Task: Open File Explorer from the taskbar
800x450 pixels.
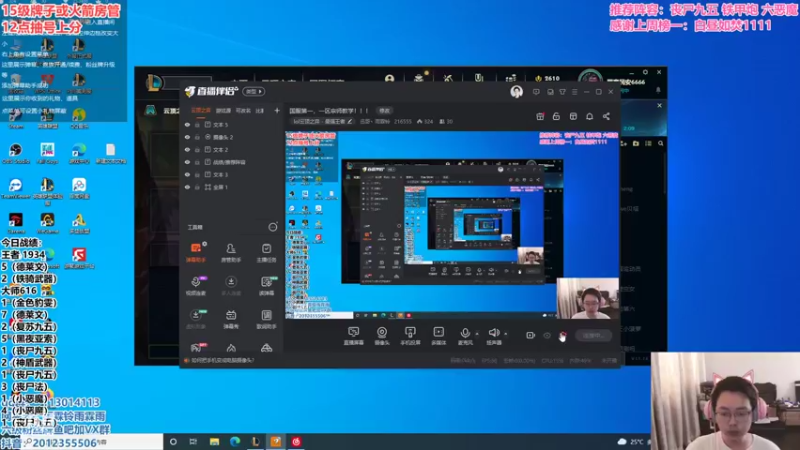Action: (214, 441)
